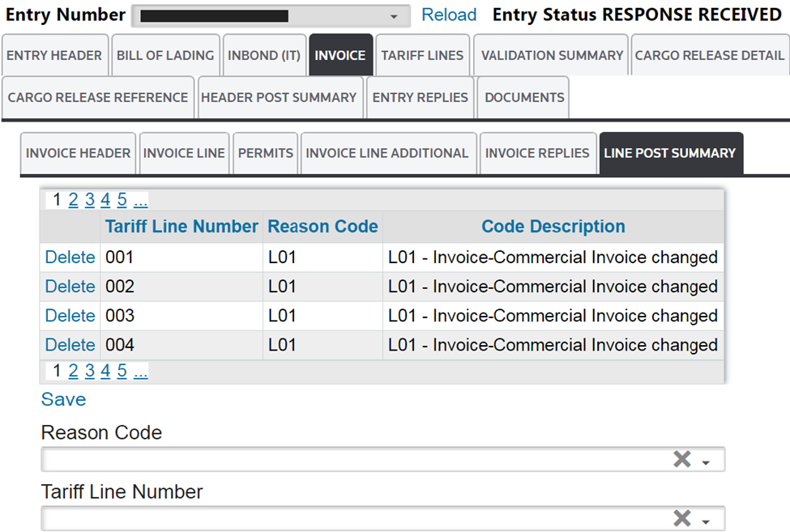Sort by Tariff Line Number column header
790x532 pixels.
pos(181,227)
